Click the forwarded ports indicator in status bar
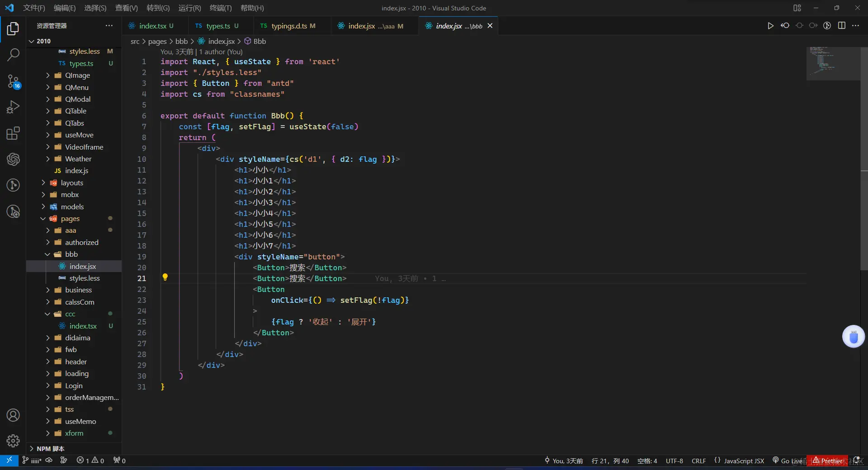 pos(119,461)
